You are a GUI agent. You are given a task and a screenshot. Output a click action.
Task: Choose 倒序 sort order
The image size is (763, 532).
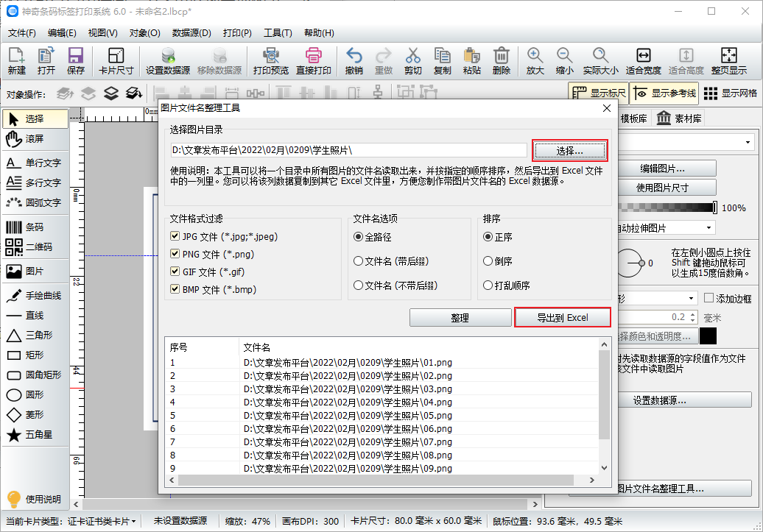[x=488, y=261]
